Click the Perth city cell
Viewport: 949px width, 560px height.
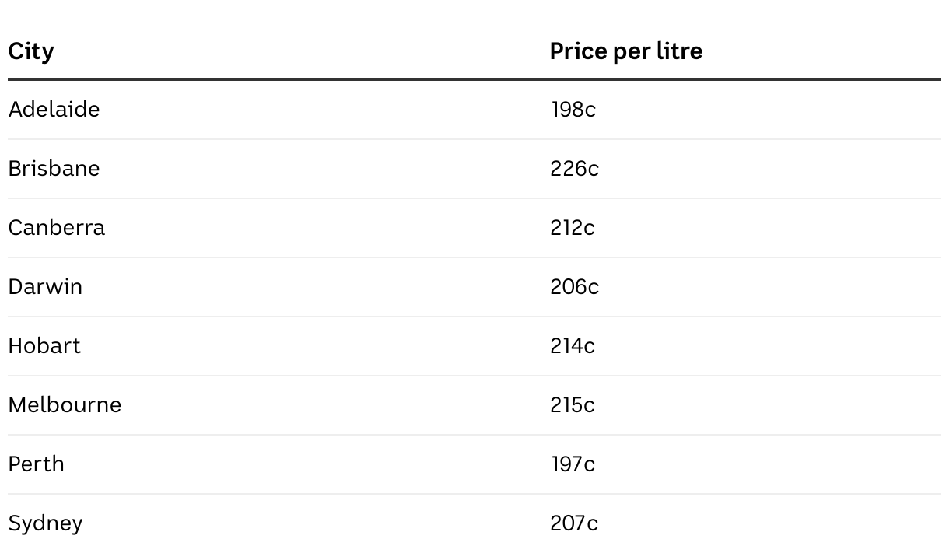pos(37,464)
